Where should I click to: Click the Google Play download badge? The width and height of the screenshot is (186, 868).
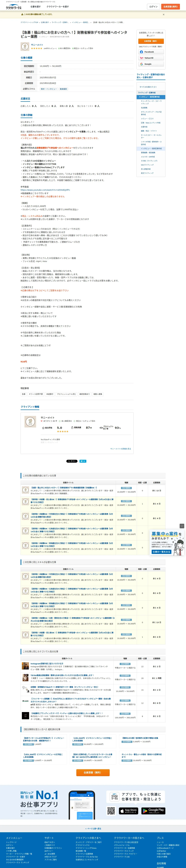tap(153, 811)
